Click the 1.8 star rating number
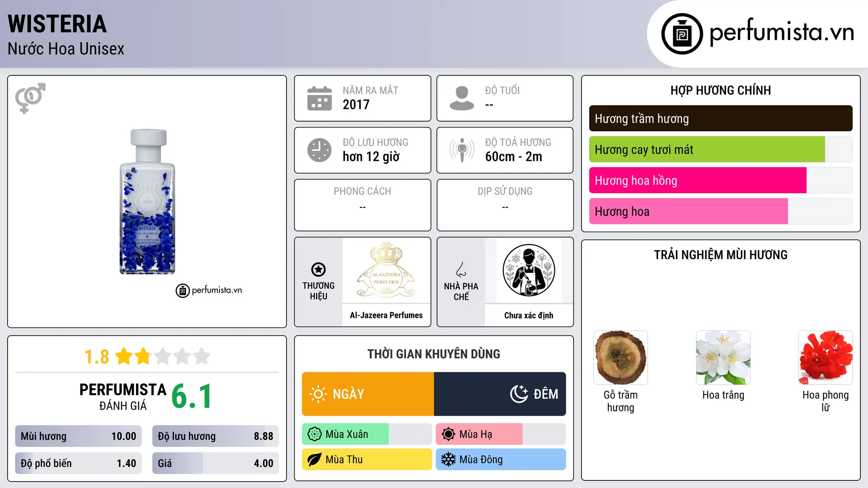868x488 pixels. (97, 357)
